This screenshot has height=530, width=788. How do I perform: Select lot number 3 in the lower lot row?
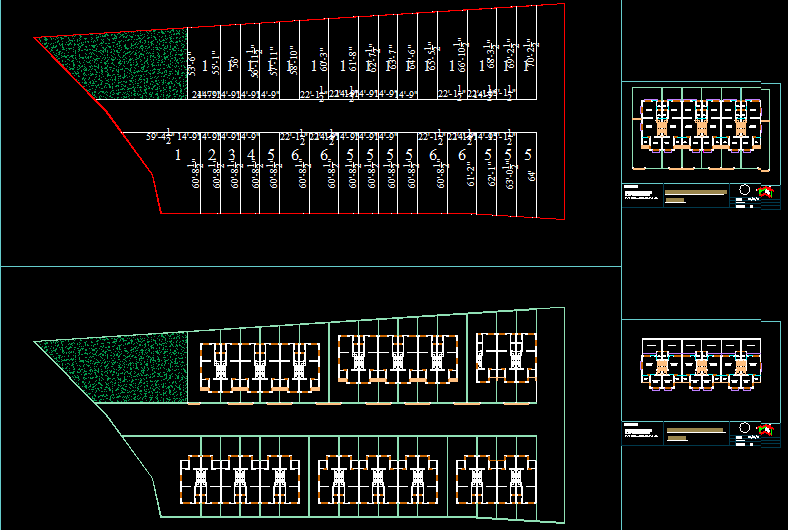(232, 155)
